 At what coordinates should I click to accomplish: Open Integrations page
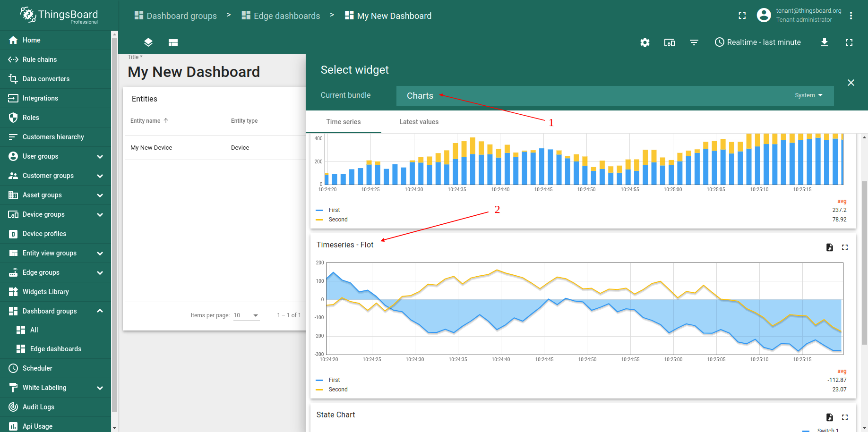tap(55, 98)
